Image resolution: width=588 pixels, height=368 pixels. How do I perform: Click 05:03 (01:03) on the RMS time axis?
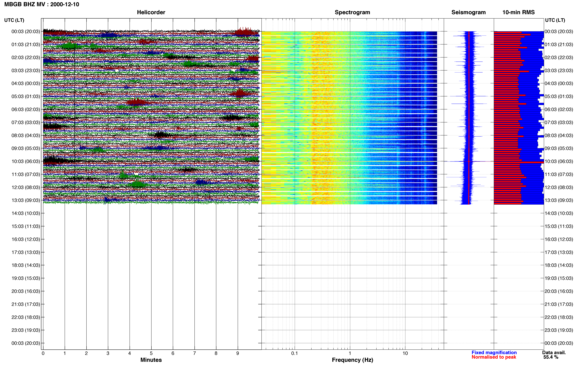click(x=559, y=96)
